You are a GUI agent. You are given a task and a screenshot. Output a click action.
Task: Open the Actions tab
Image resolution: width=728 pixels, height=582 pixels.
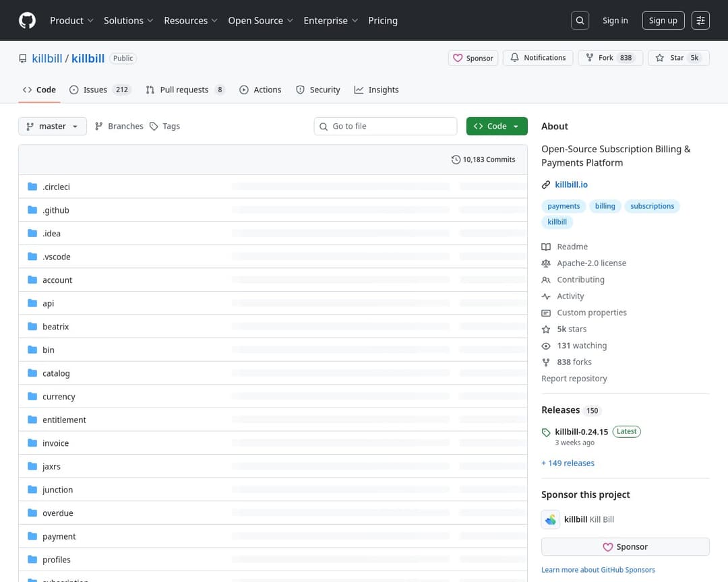click(x=260, y=90)
